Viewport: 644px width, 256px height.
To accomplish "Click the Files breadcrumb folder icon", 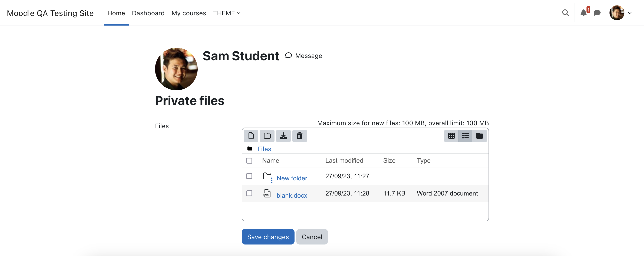I will 250,149.
